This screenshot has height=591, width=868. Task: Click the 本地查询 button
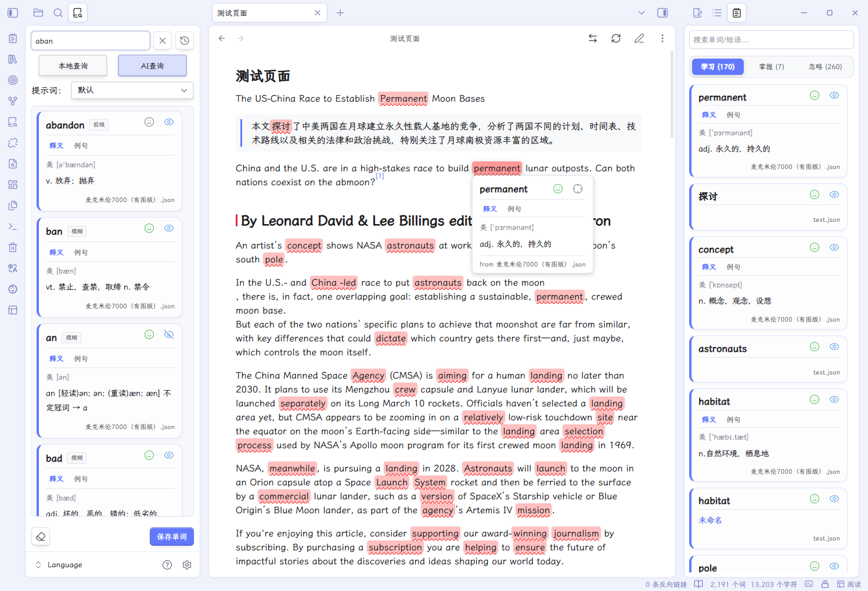(73, 66)
